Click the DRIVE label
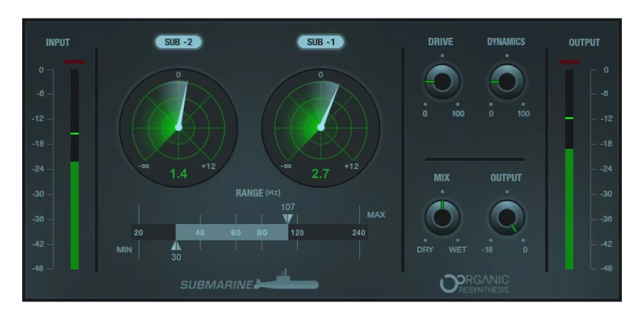Viewport: 644px width, 320px height. click(x=440, y=42)
